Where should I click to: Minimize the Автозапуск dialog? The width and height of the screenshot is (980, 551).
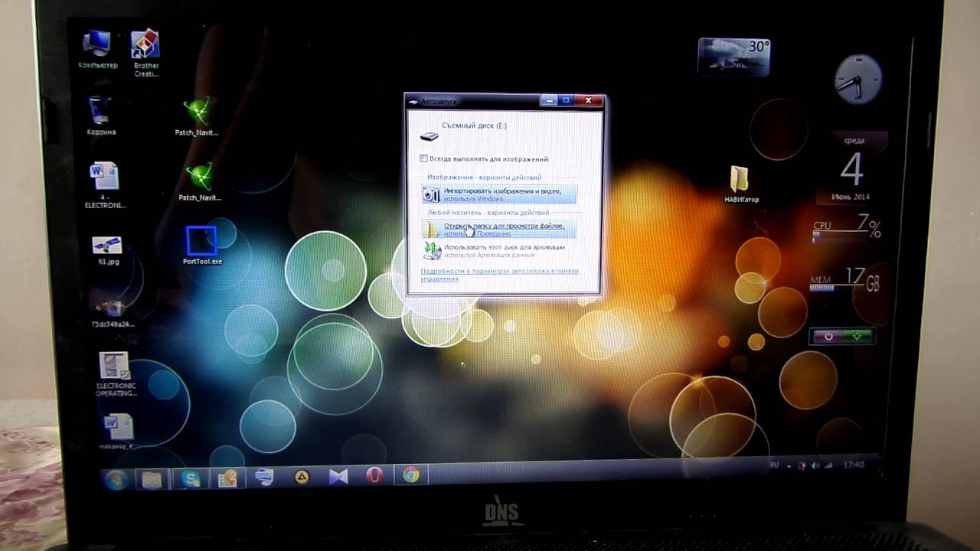click(x=547, y=100)
